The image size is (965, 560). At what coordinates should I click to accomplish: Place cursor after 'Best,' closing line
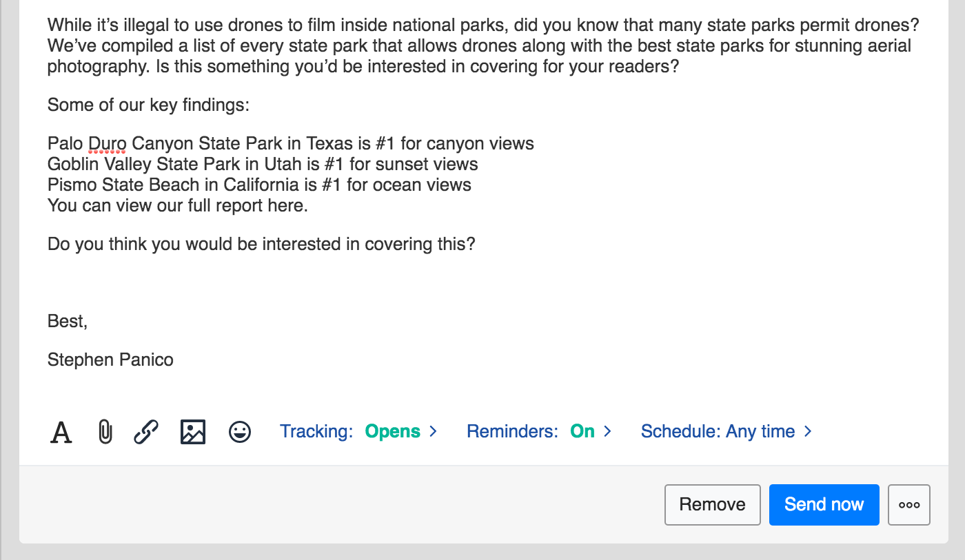point(88,321)
